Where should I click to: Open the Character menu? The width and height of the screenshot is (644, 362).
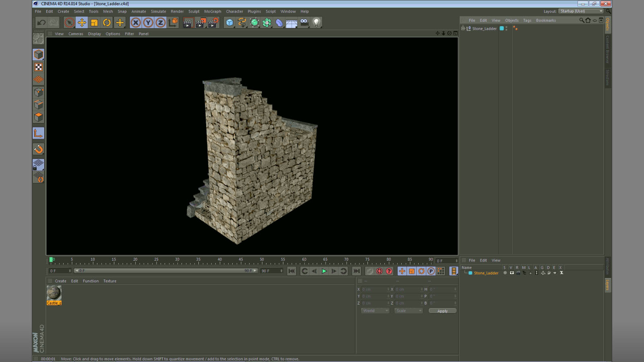pos(235,12)
